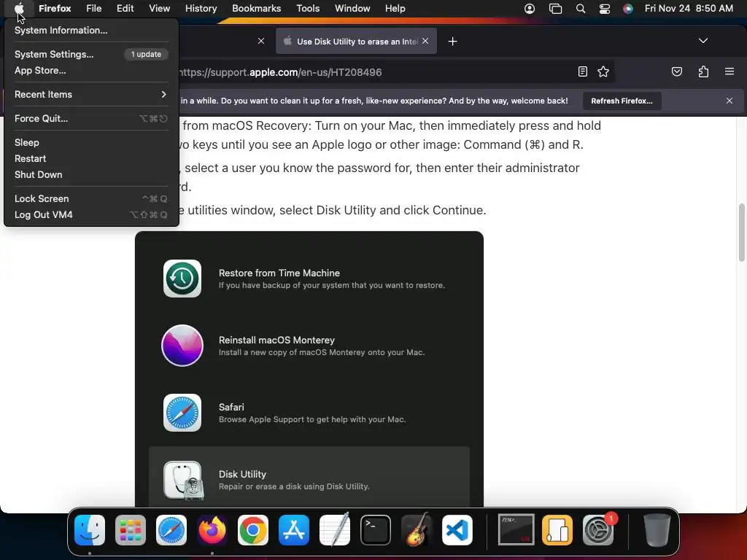Screen dimensions: 747x560
Task: Launch Safari from the Dock
Action: 171,530
